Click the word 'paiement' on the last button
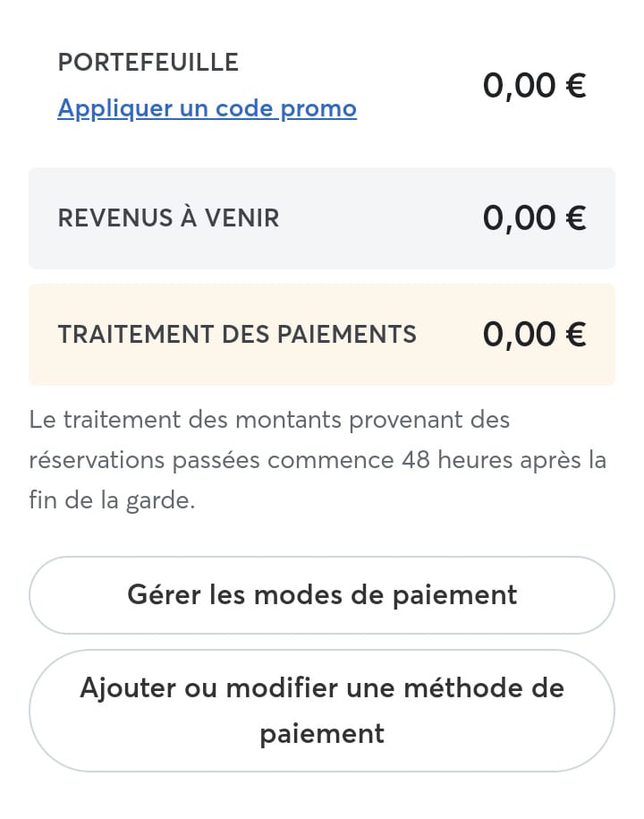The width and height of the screenshot is (644, 819). point(322,734)
